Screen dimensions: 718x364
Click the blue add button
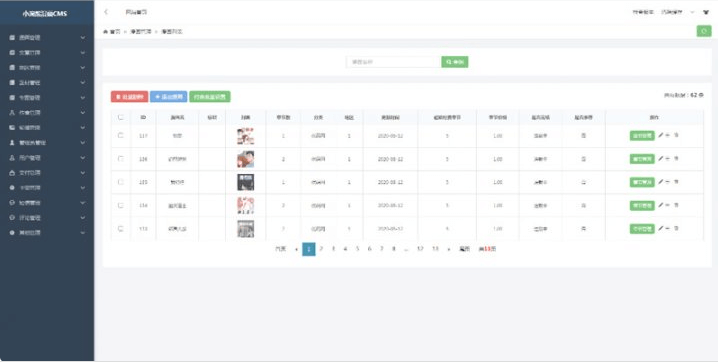(x=169, y=97)
